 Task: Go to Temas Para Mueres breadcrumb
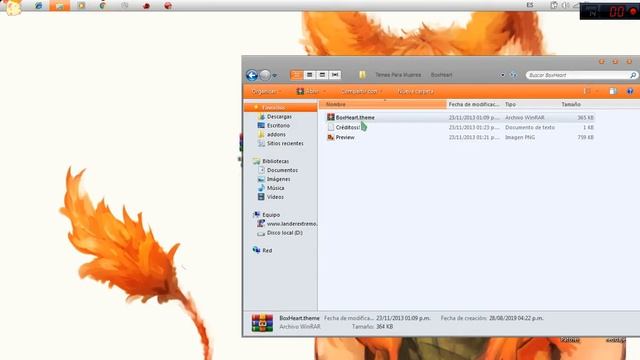pyautogui.click(x=398, y=75)
